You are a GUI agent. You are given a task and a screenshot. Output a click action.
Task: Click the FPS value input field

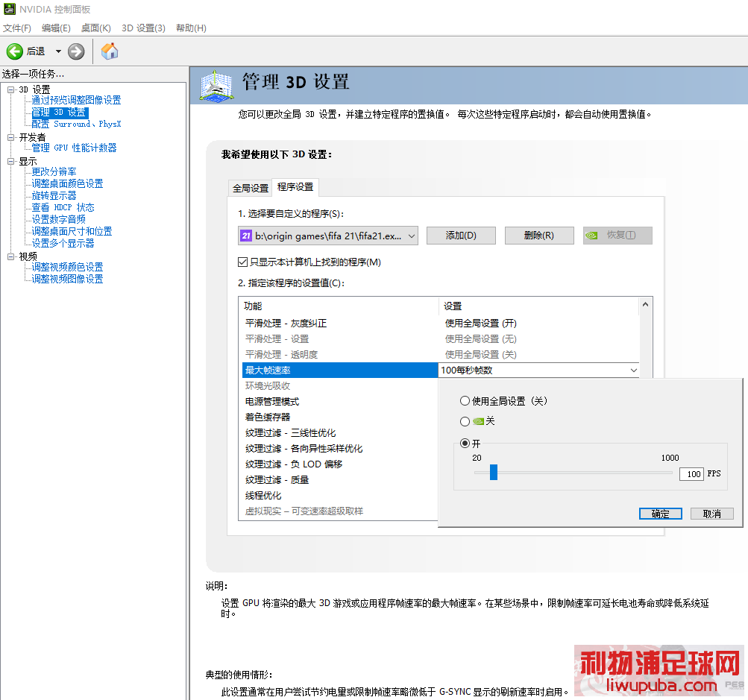[691, 474]
